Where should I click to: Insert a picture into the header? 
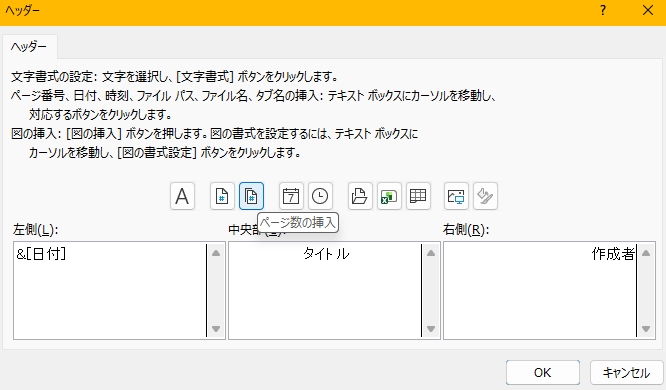pos(456,196)
